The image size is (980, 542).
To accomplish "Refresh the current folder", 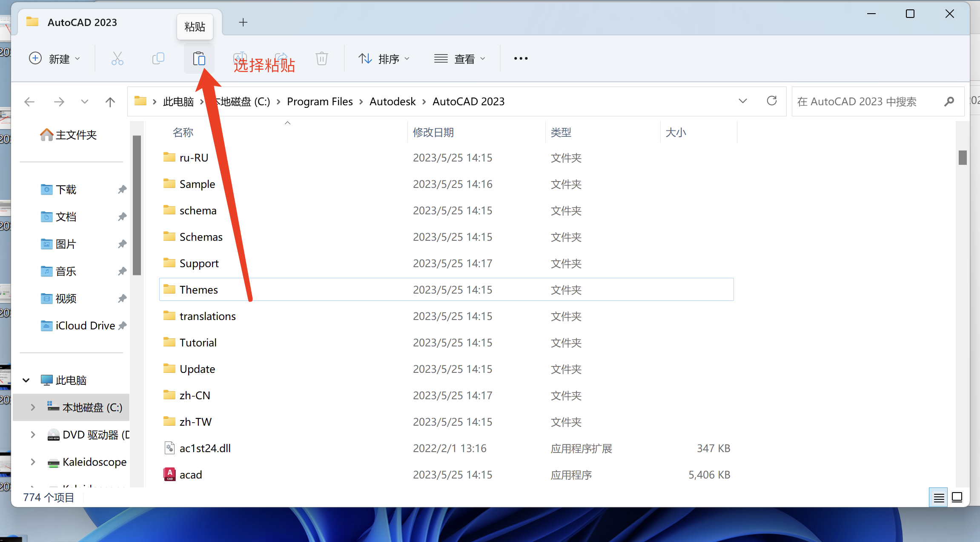I will [771, 101].
